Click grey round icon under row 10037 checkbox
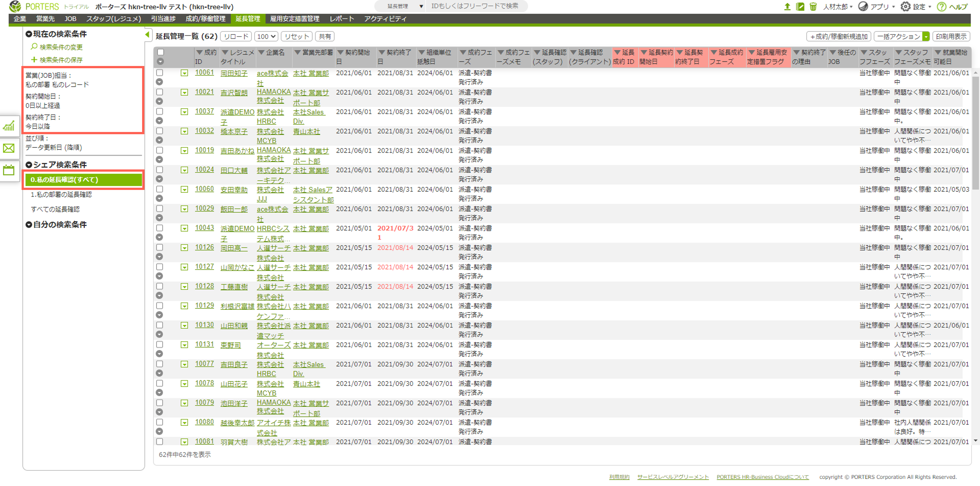This screenshot has height=486, width=980. click(160, 121)
